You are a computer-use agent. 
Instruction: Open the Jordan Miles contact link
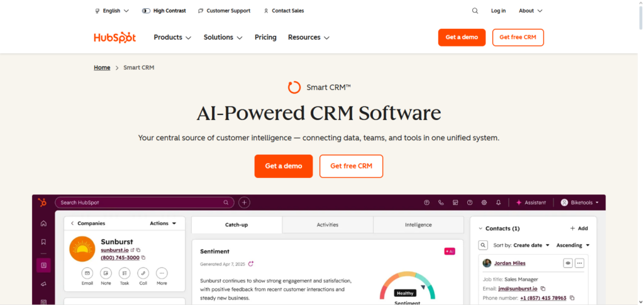(509, 263)
